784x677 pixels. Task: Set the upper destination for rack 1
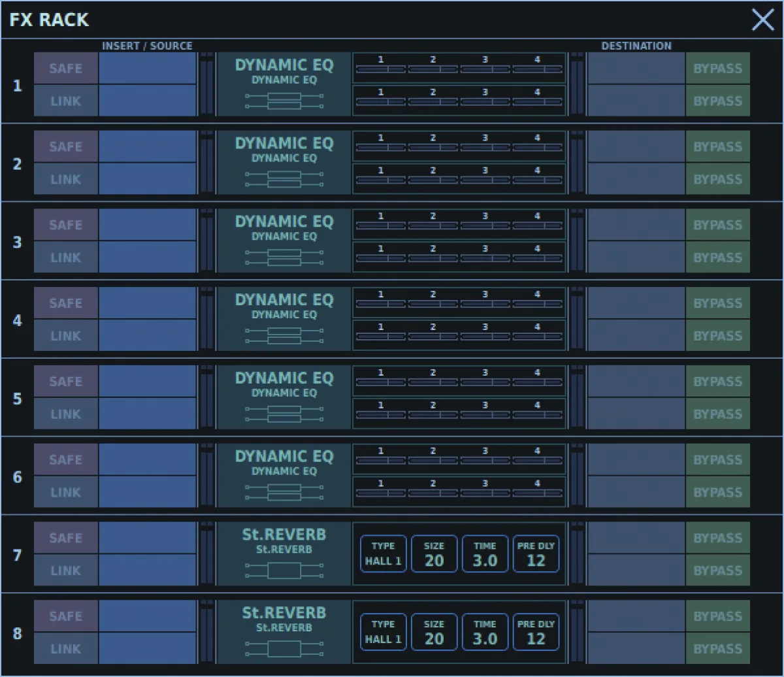click(x=636, y=69)
